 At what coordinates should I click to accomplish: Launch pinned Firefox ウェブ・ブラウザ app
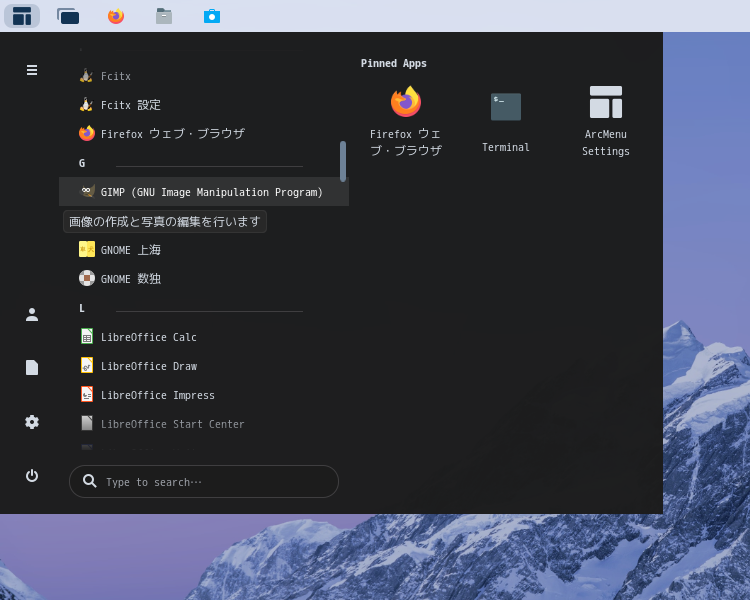point(406,121)
